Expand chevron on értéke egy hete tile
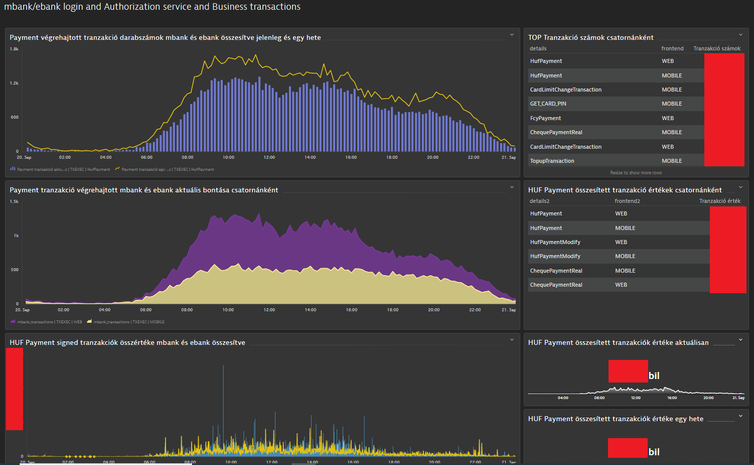 click(x=741, y=416)
